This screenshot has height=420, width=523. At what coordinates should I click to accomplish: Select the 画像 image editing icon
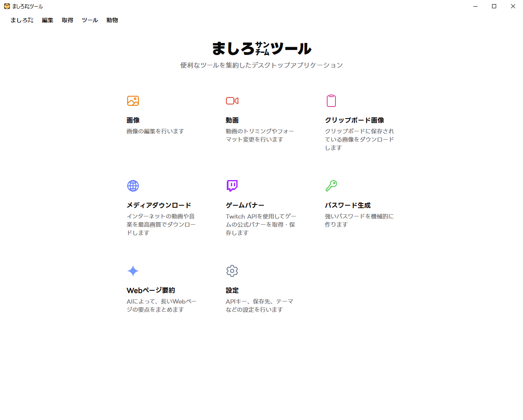pos(133,100)
